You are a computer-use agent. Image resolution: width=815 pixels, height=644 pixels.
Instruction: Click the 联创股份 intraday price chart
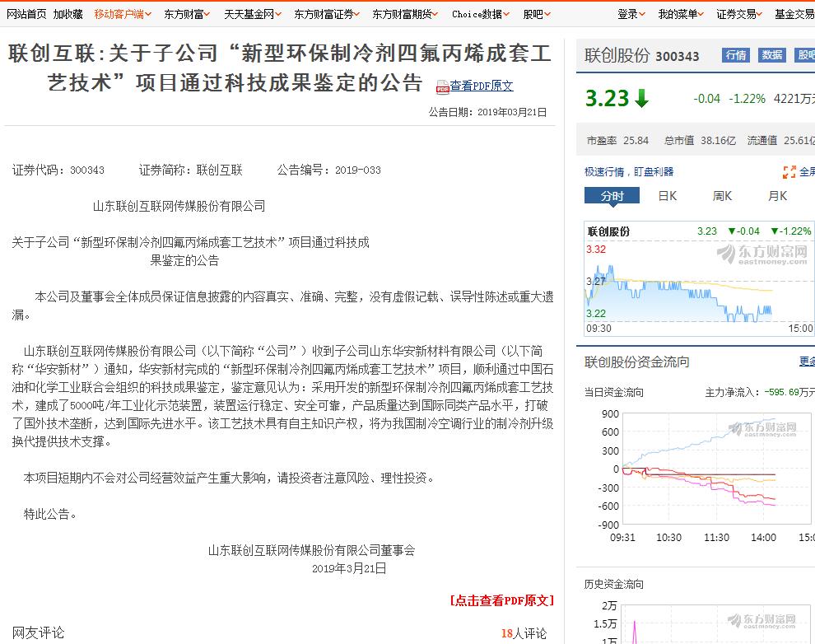tap(699, 278)
